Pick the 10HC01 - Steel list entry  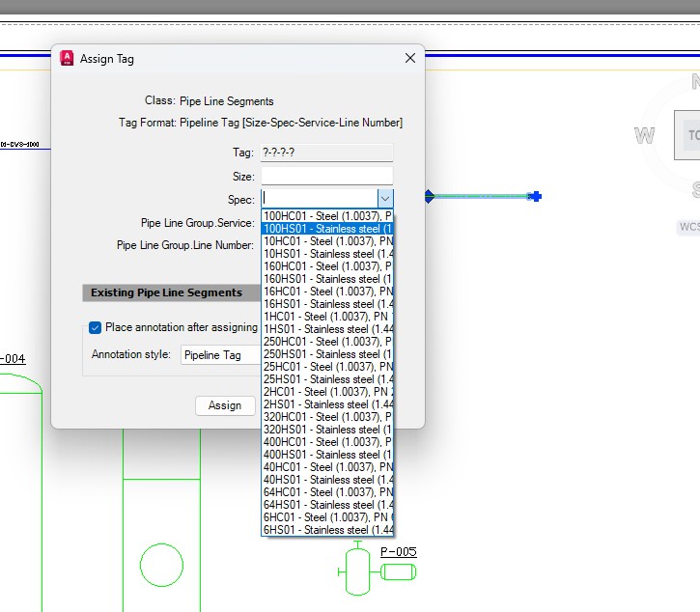pyautogui.click(x=327, y=241)
